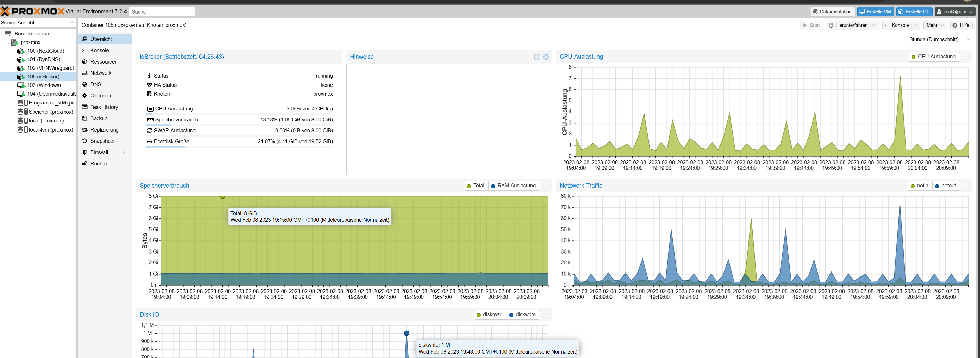Screen dimensions: 980x358
Task: Expand Herunterfahren dropdown arrow
Action: coord(874,25)
